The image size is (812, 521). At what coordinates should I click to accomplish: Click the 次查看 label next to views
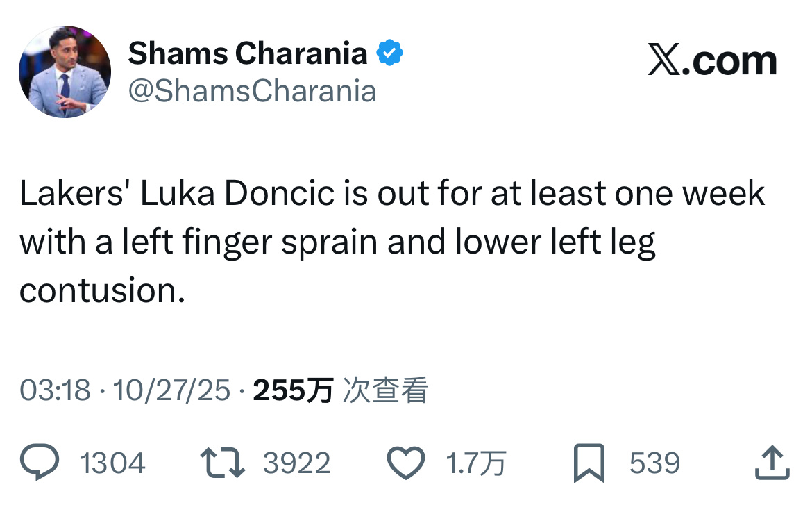click(x=385, y=391)
